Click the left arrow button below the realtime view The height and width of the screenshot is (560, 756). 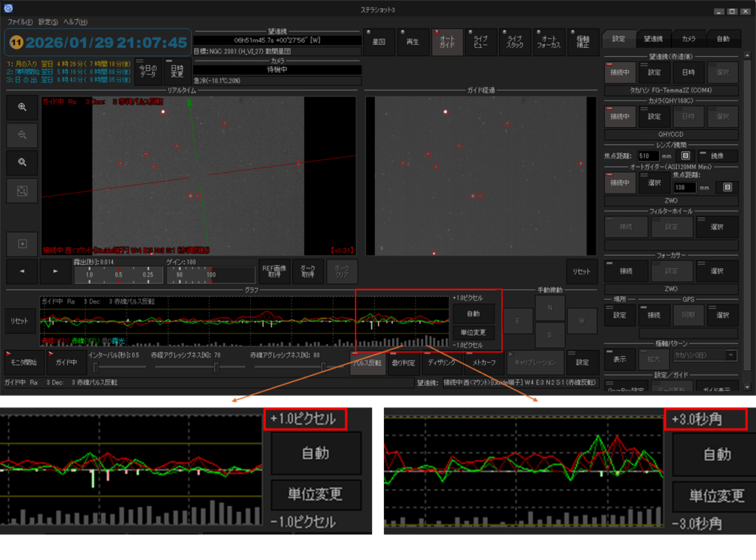pos(22,272)
